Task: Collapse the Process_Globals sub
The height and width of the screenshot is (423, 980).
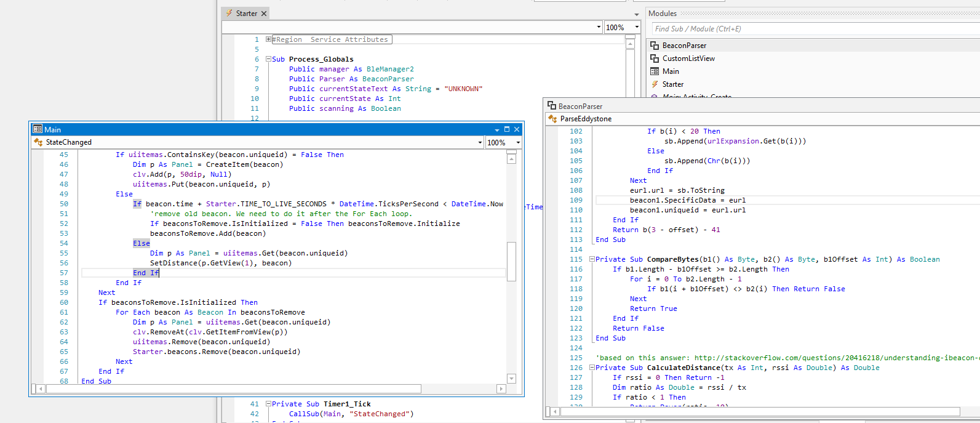Action: [268, 59]
